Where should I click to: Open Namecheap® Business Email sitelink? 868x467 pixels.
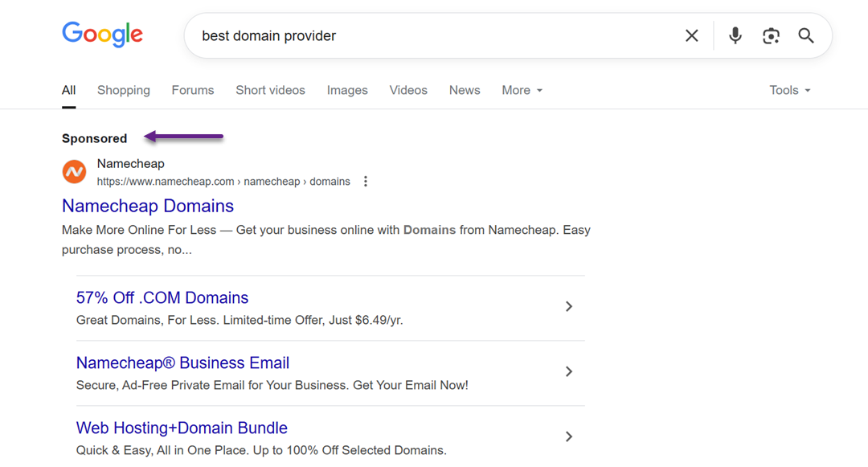[182, 363]
